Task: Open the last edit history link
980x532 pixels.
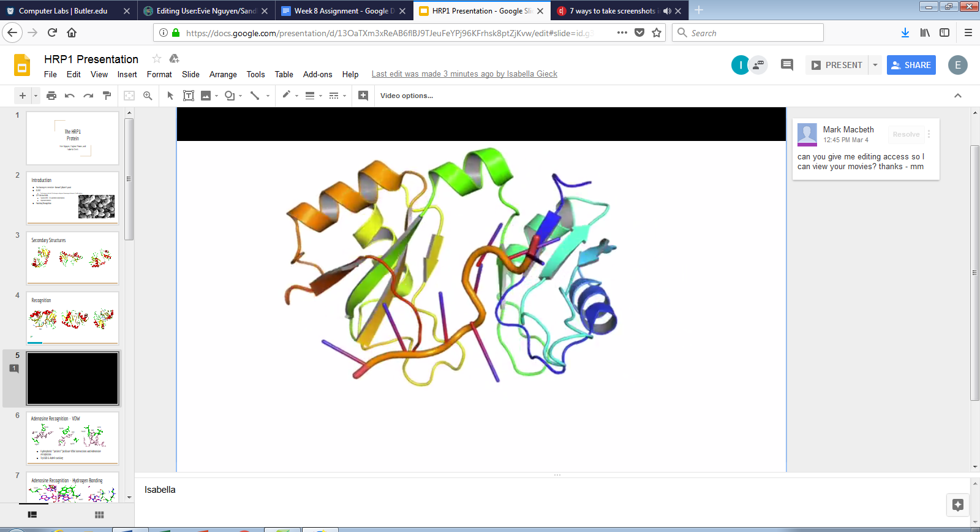Action: tap(464, 74)
